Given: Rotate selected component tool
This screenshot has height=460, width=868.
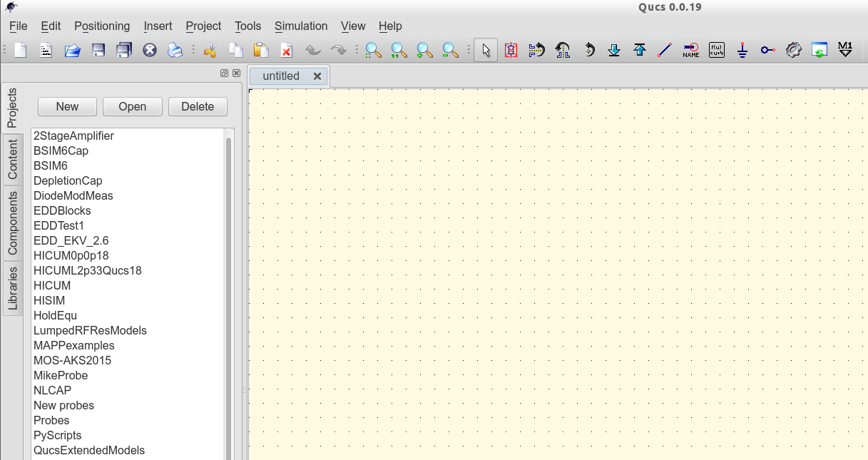Looking at the screenshot, I should pos(588,50).
